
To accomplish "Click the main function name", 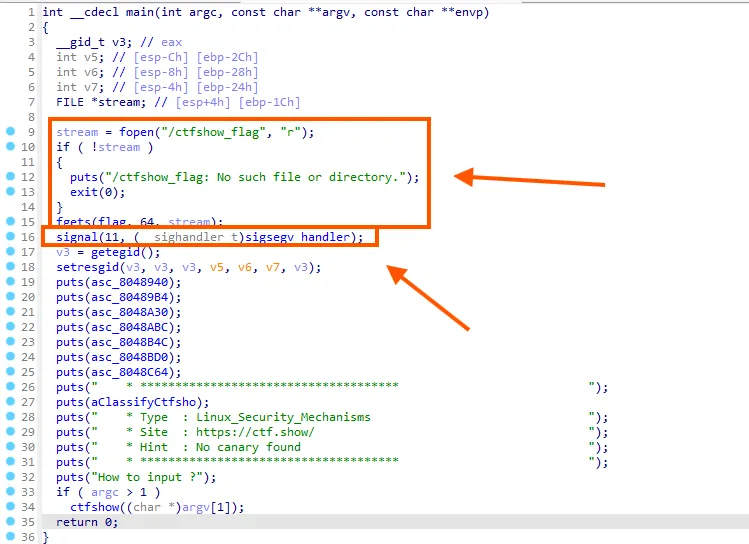I will 139,12.
